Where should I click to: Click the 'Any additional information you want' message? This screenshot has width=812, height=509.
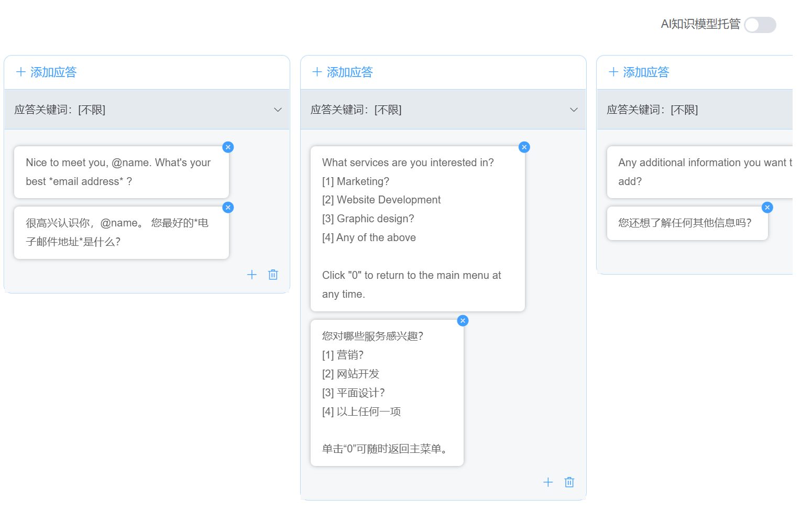point(705,172)
